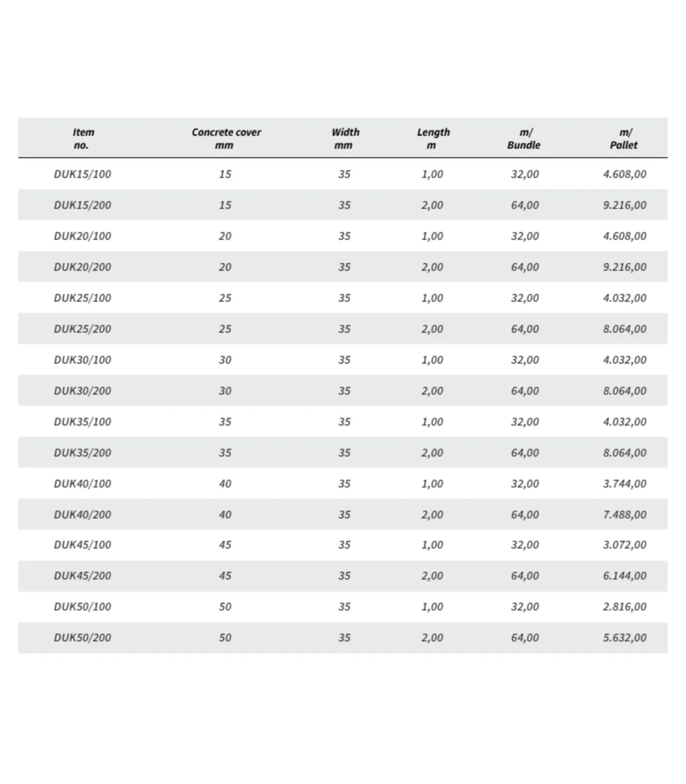Click the Length m column header
Screen dimensions: 686x784
[x=433, y=138]
